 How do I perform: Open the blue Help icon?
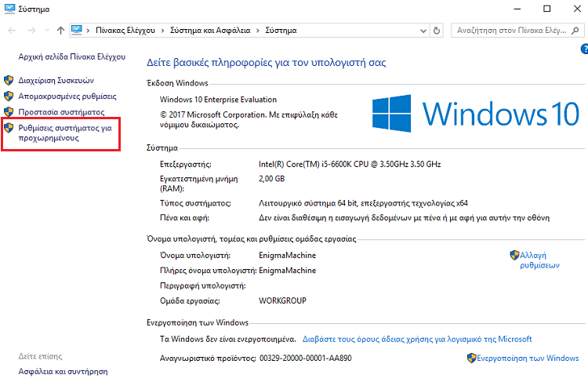(x=584, y=49)
